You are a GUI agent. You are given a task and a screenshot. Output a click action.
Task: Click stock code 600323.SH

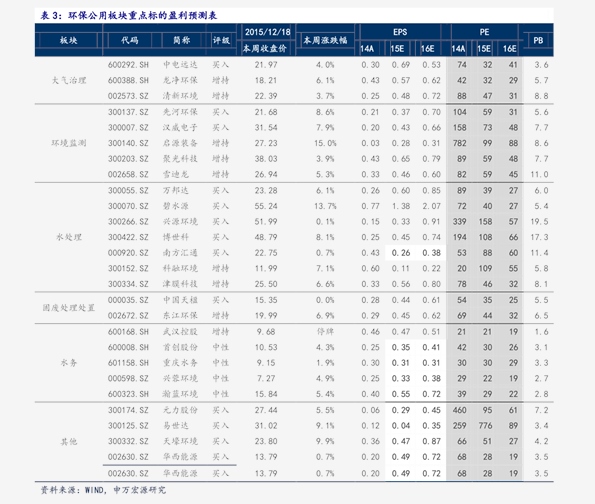click(x=128, y=394)
